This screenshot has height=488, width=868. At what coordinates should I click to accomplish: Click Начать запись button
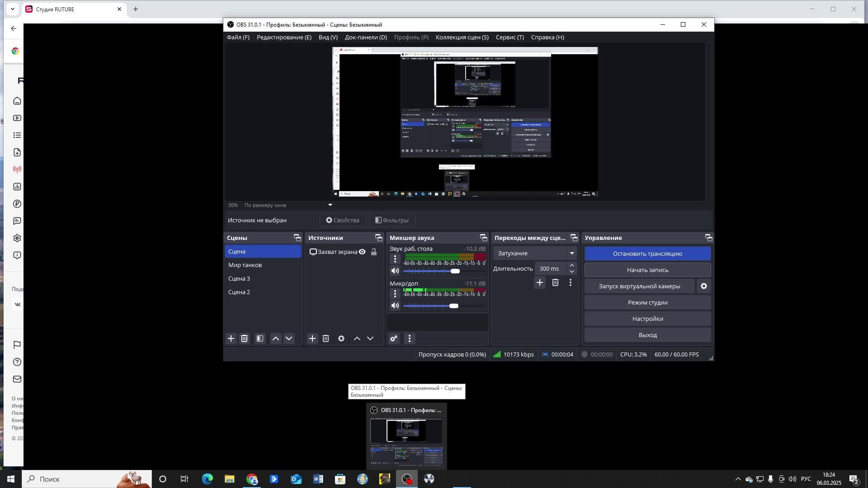[647, 270]
